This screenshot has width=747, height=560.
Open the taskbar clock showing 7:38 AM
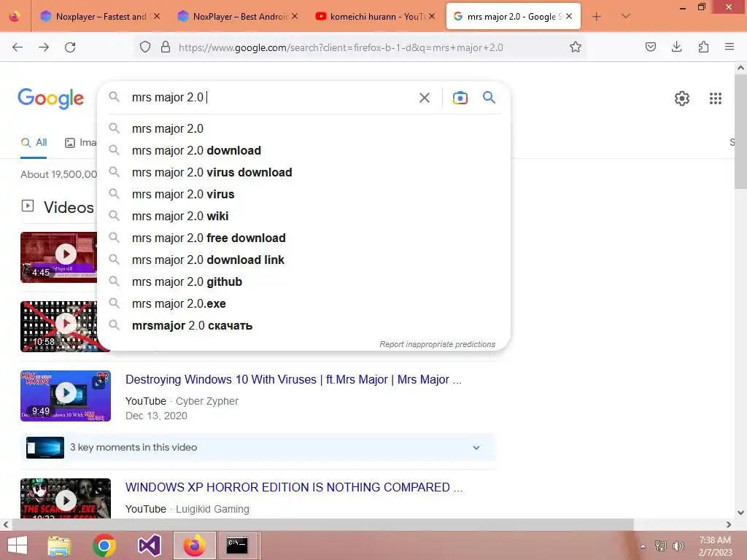715,546
